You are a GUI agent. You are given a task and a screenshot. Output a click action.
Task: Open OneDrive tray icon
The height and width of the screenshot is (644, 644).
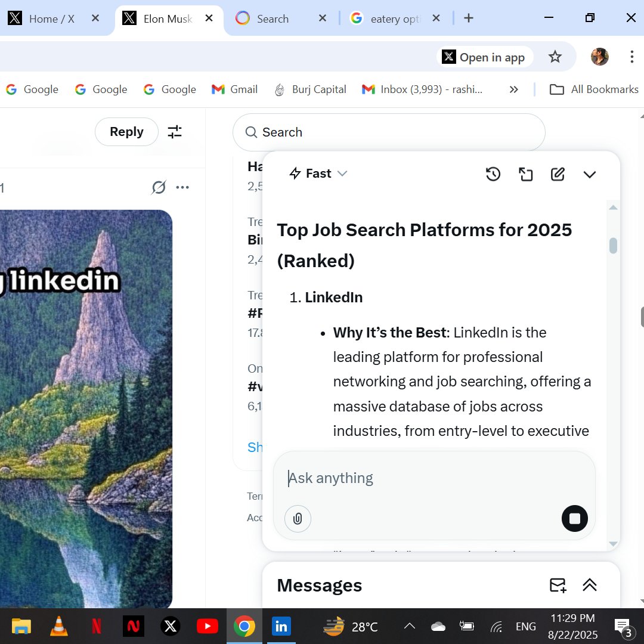tap(438, 626)
